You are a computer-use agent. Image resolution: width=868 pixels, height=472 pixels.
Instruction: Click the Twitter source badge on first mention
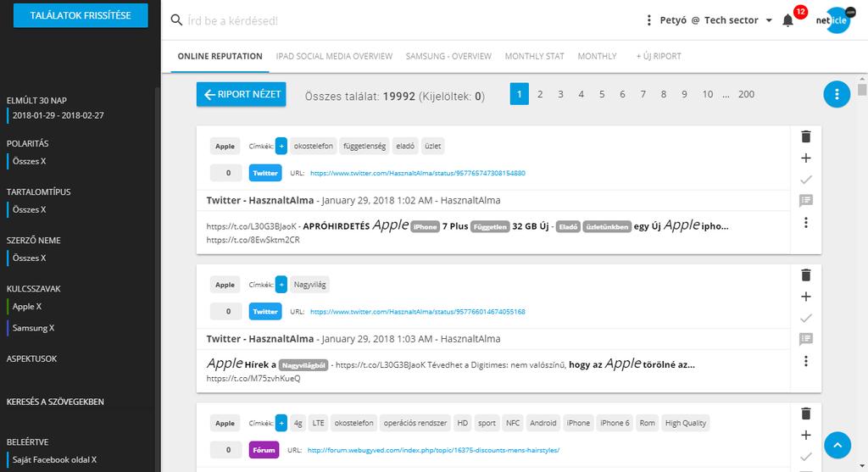[265, 173]
